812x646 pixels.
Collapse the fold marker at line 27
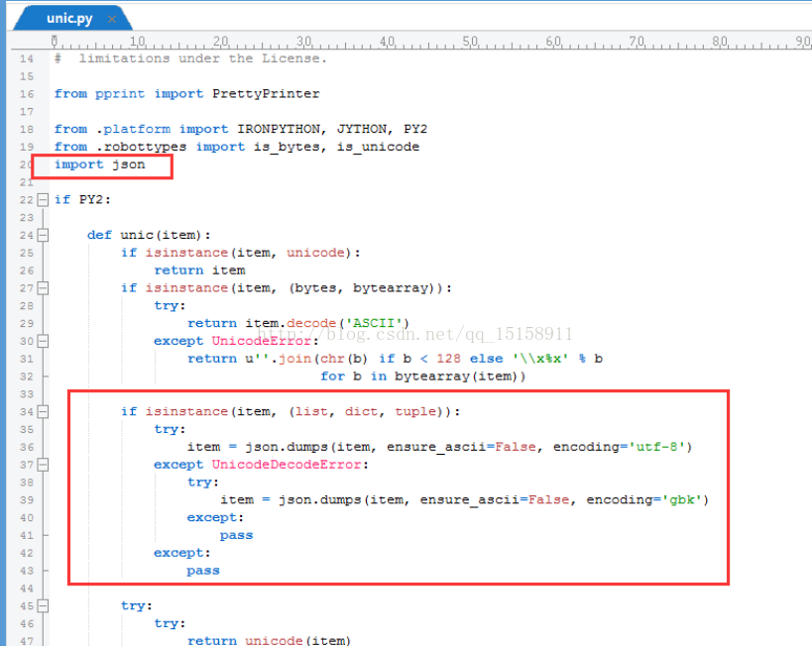tap(43, 287)
